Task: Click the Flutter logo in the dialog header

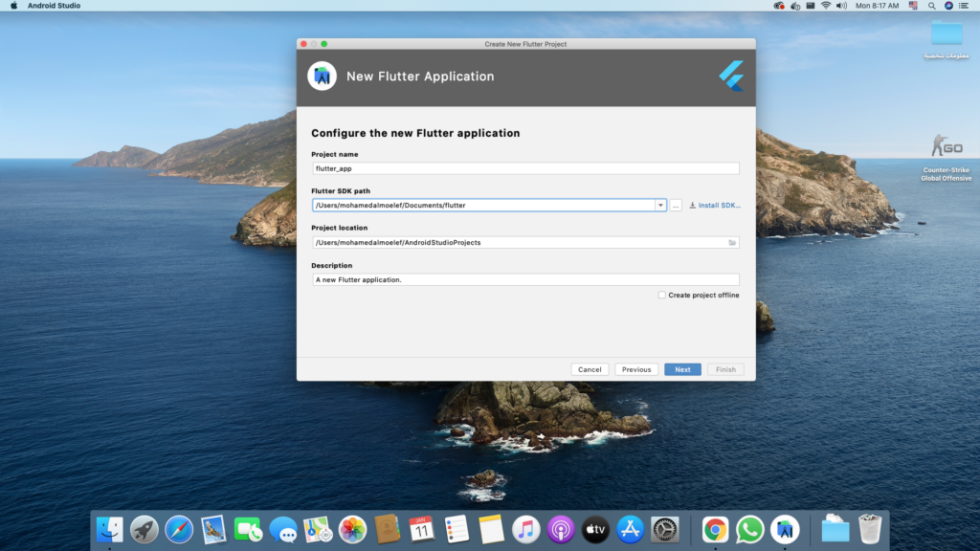Action: [731, 77]
